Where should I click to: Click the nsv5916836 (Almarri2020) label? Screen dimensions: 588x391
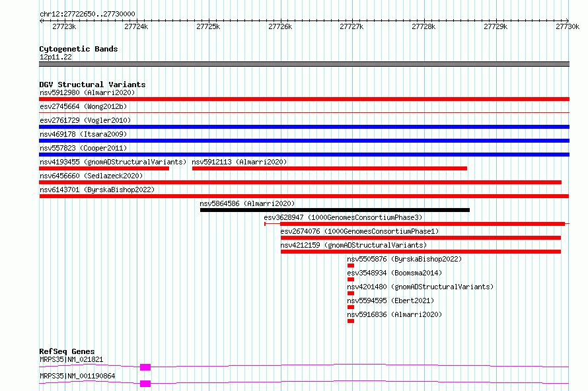pyautogui.click(x=394, y=314)
